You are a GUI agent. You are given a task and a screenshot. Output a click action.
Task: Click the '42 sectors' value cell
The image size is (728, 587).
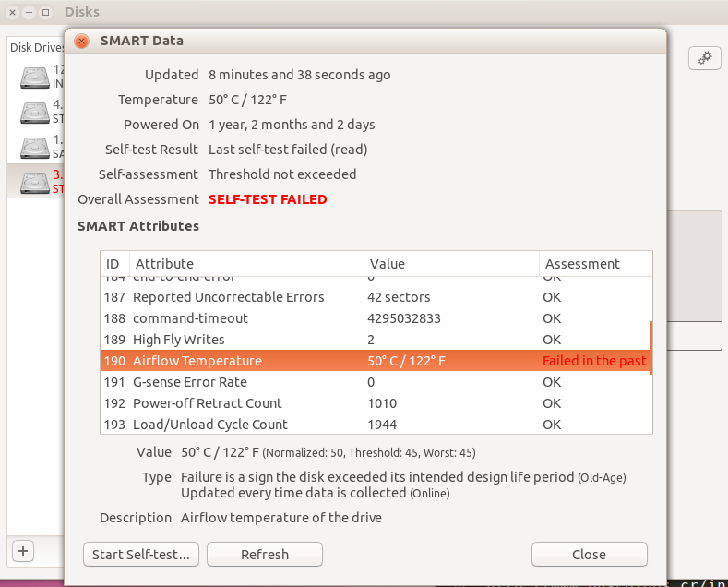coord(399,297)
